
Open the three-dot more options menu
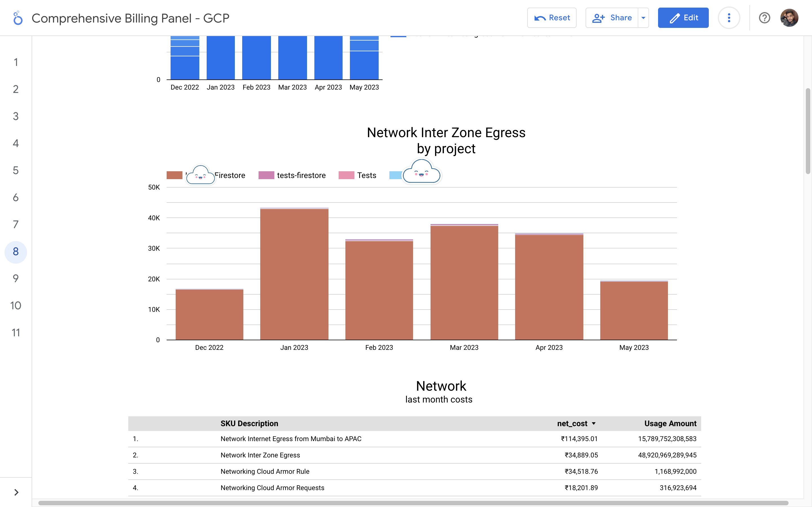click(729, 18)
